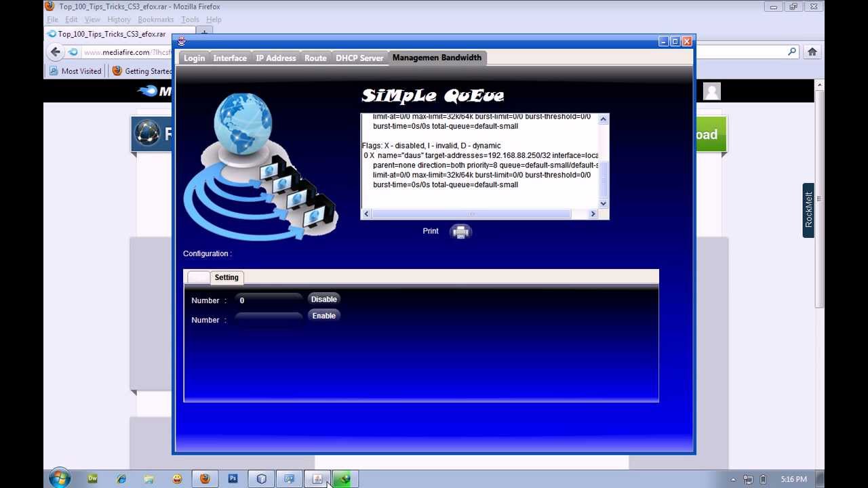The width and height of the screenshot is (868, 488).
Task: Click the network tray icon
Action: click(748, 480)
